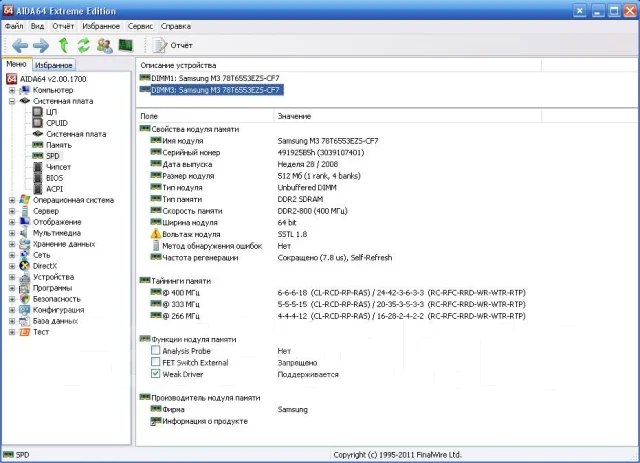The width and height of the screenshot is (640, 463).
Task: Collapse the Системная плата tree node
Action: pos(12,101)
